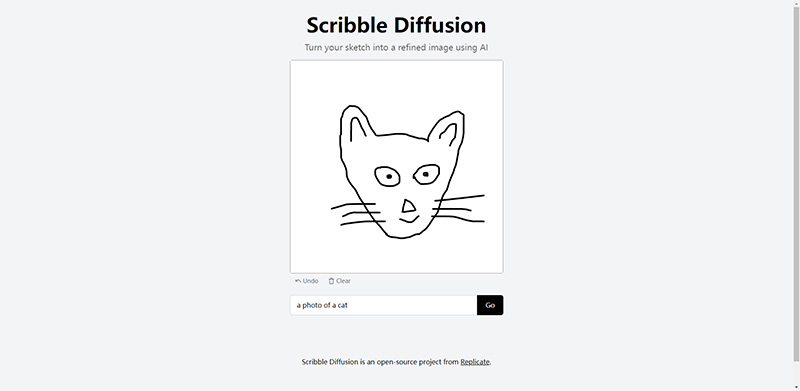Click the Undo arrow icon
The image size is (800, 391).
tap(298, 281)
